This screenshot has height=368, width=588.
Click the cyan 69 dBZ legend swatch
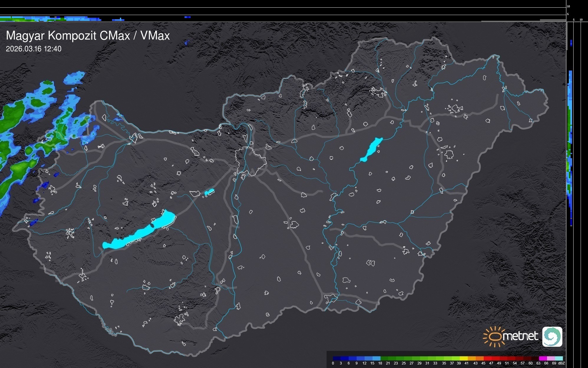point(559,358)
